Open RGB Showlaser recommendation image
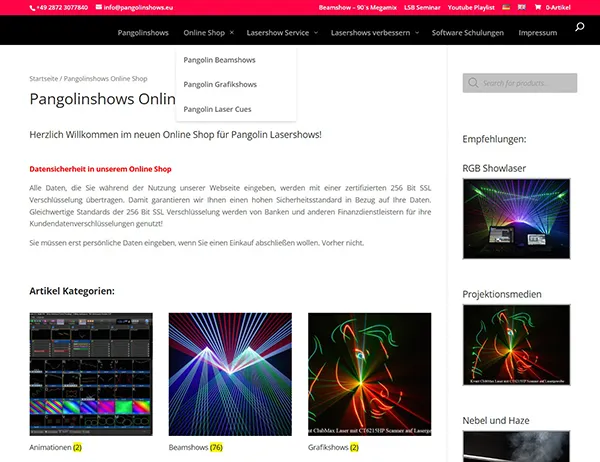 (x=516, y=219)
